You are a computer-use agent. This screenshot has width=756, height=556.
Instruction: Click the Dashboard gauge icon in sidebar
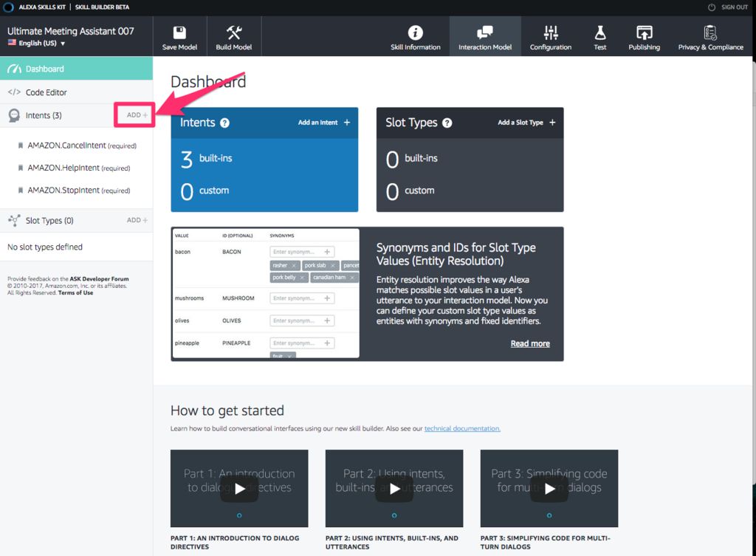pos(15,69)
